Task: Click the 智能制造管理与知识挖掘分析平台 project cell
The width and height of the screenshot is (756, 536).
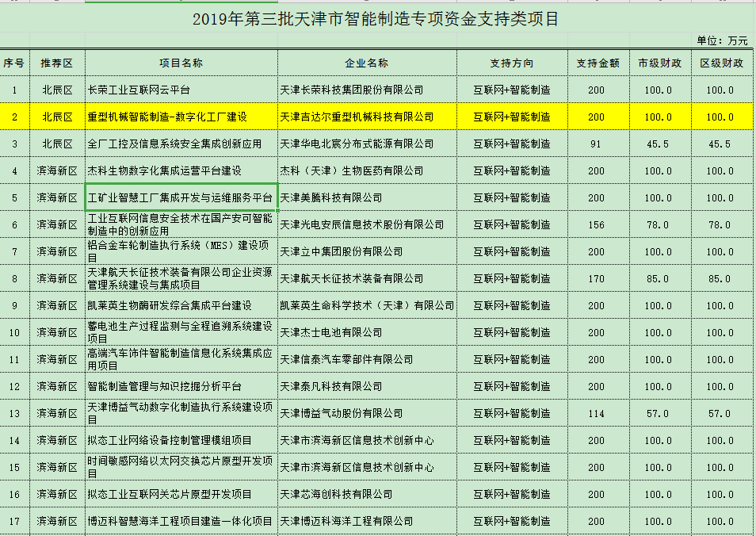Action: click(181, 386)
